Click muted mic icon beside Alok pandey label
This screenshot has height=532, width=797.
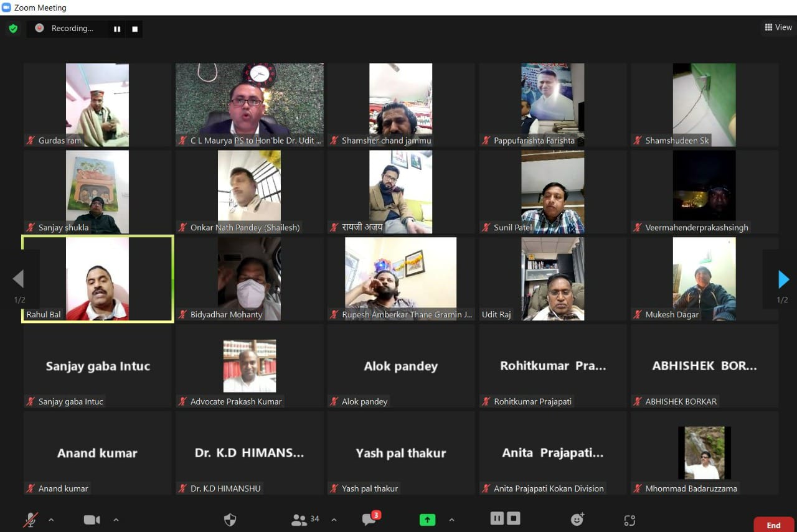click(334, 402)
